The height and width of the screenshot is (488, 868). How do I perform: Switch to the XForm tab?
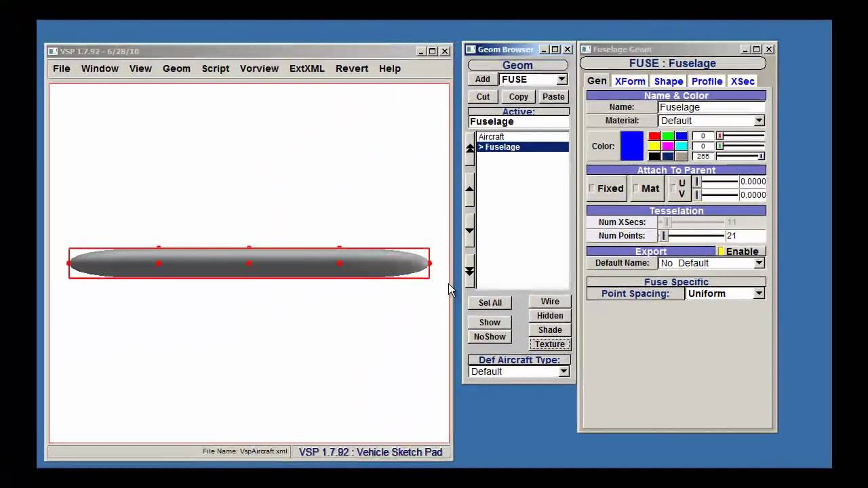pyautogui.click(x=630, y=81)
